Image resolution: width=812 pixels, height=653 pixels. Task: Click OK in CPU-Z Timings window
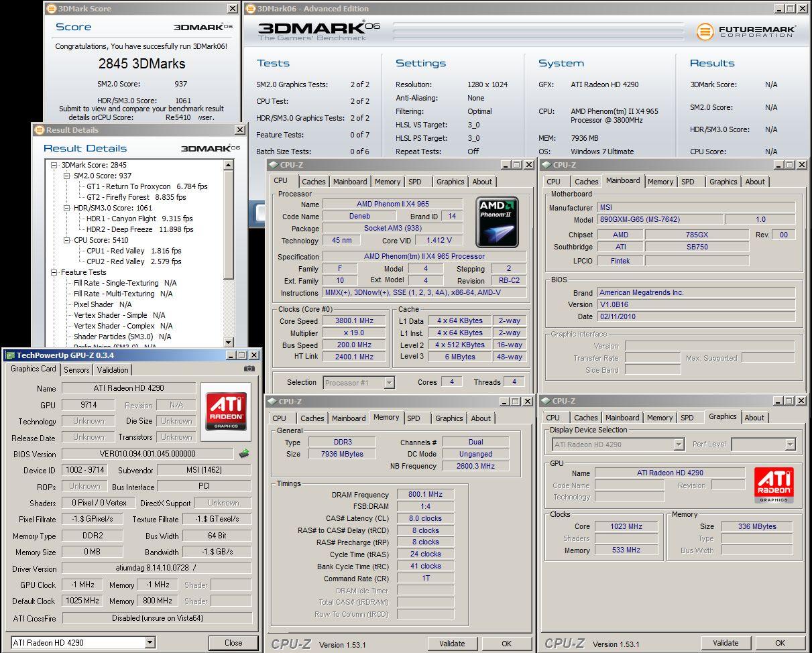[506, 644]
